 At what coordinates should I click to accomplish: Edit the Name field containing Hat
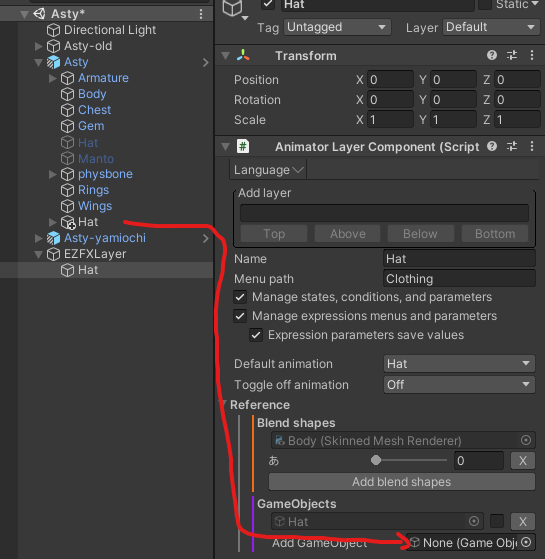coord(459,258)
